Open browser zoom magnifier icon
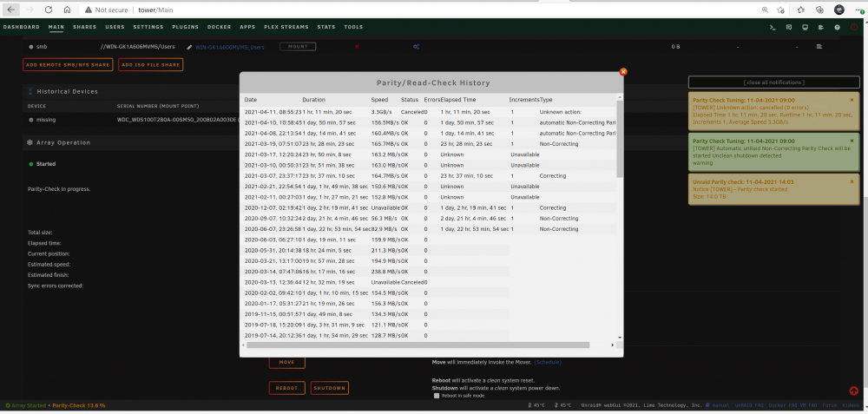The width and height of the screenshot is (868, 414). tap(765, 10)
